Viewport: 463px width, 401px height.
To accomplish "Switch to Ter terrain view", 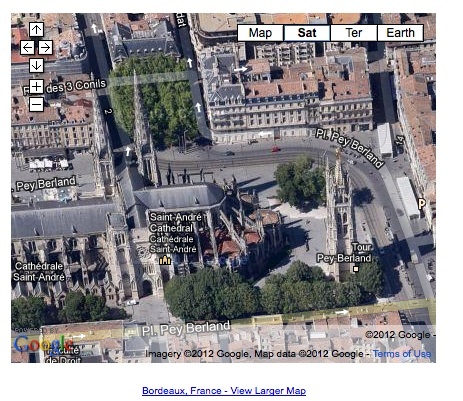I will click(x=354, y=33).
